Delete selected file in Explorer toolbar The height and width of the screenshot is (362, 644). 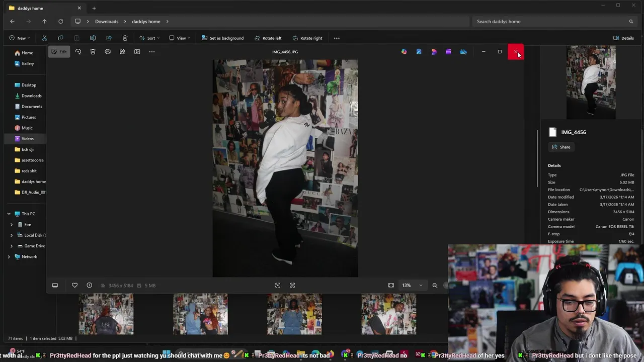point(125,38)
